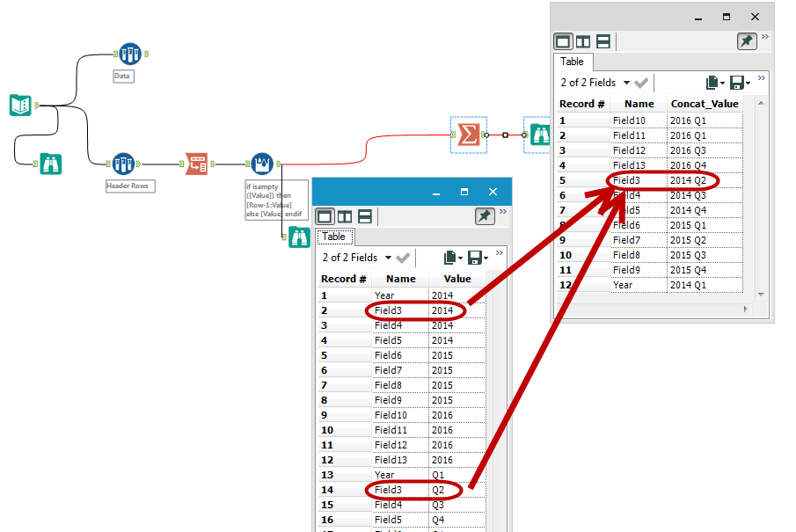796x532 pixels.
Task: Click the isempty formula annotation box
Action: 277,200
